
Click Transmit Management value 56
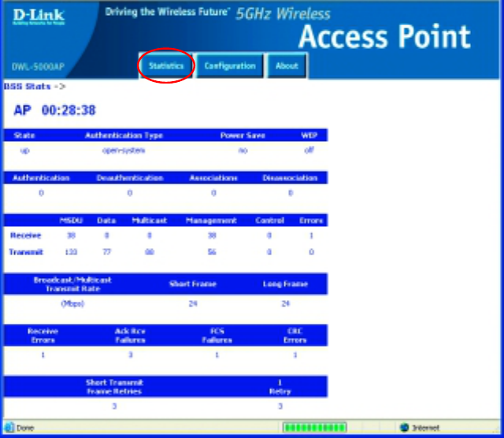[212, 252]
